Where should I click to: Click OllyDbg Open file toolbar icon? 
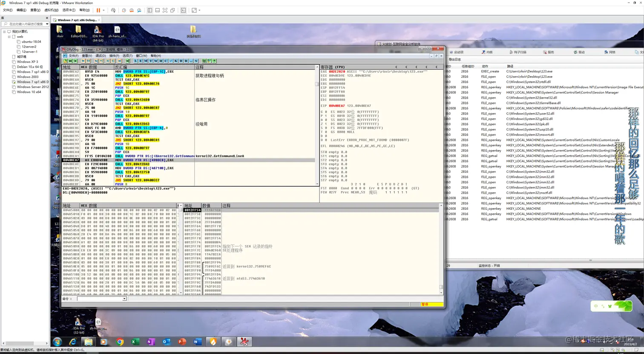[x=65, y=61]
